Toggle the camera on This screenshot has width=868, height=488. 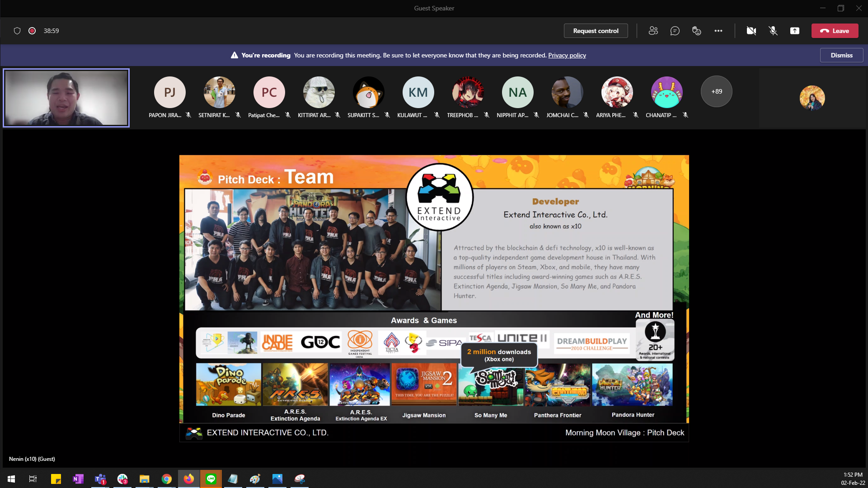[x=751, y=31]
